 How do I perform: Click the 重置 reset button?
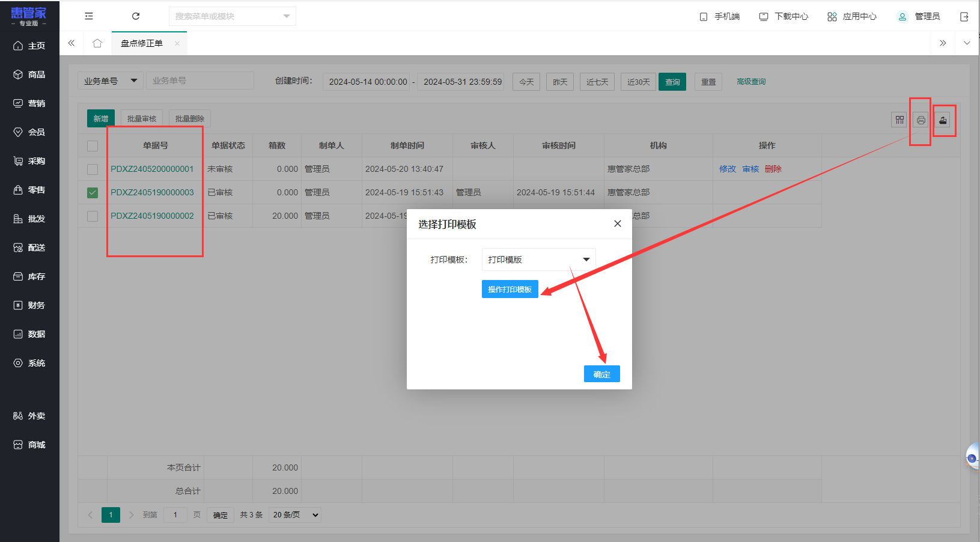(x=708, y=82)
